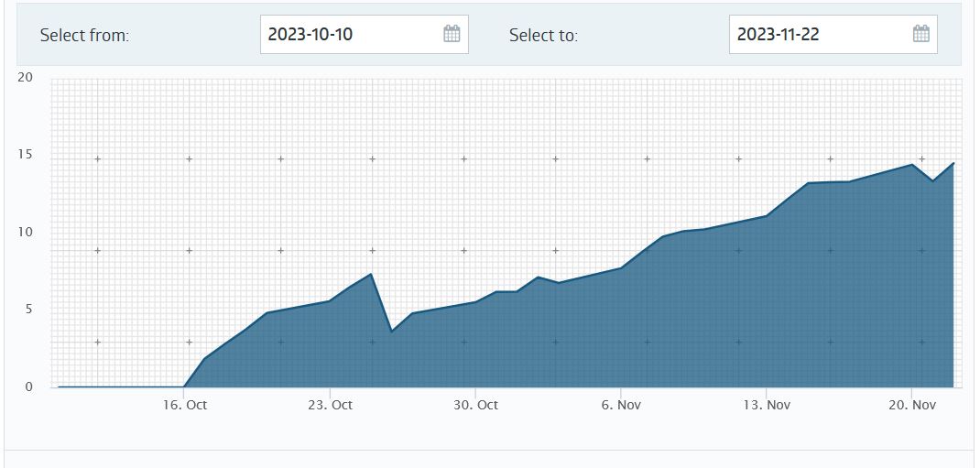The width and height of the screenshot is (980, 468).
Task: Click the sharp dip after October peak
Action: point(392,332)
